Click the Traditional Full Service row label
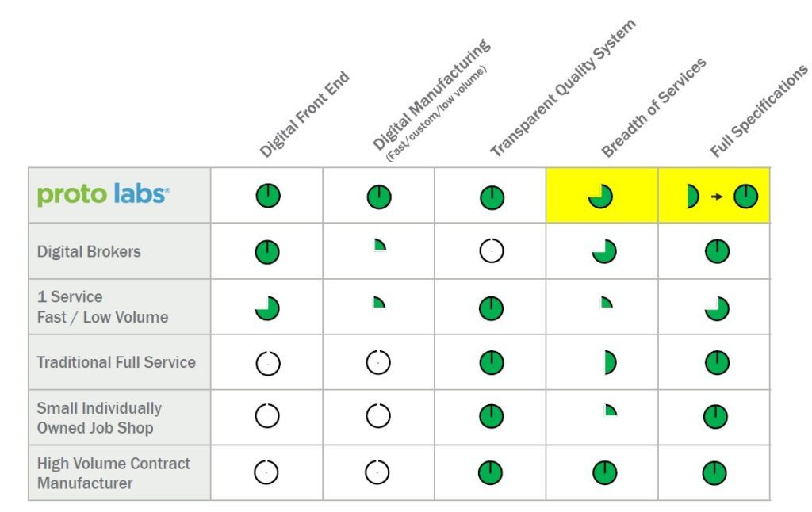The image size is (812, 512). pos(117,362)
